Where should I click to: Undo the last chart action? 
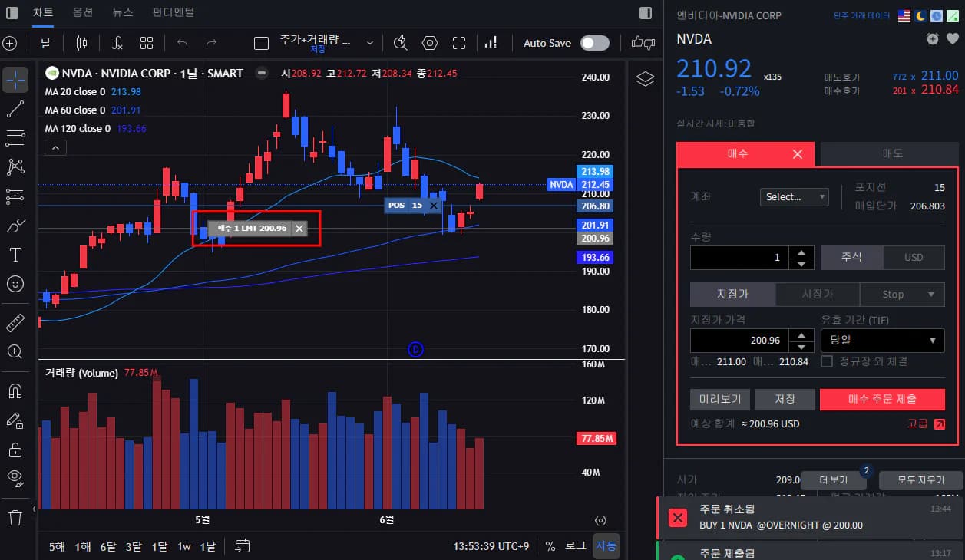pyautogui.click(x=182, y=43)
